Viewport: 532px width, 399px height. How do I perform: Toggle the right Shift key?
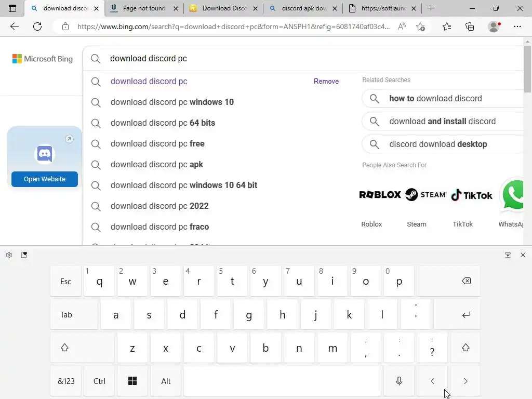[x=465, y=348]
